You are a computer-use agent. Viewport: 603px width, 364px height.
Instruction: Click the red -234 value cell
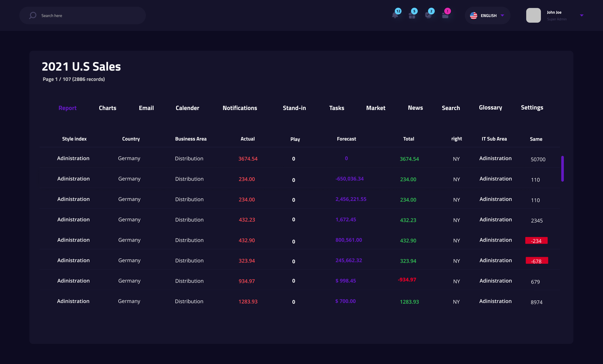(x=536, y=241)
